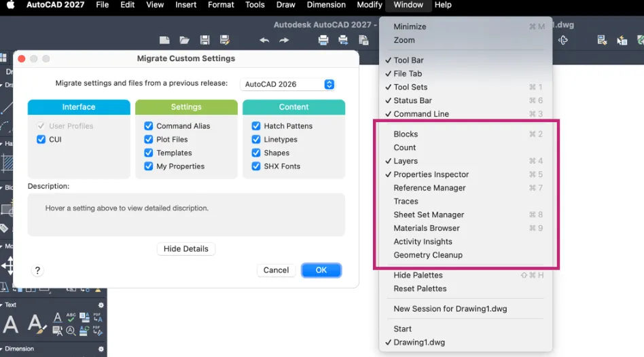
Task: Click the Page Setup sheet icon
Action: click(x=363, y=40)
